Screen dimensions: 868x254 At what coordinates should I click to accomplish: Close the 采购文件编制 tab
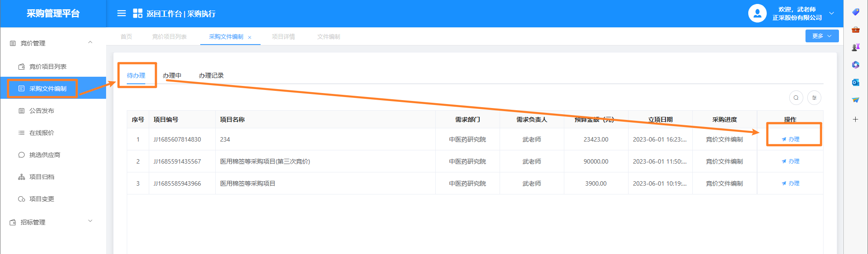pos(250,37)
